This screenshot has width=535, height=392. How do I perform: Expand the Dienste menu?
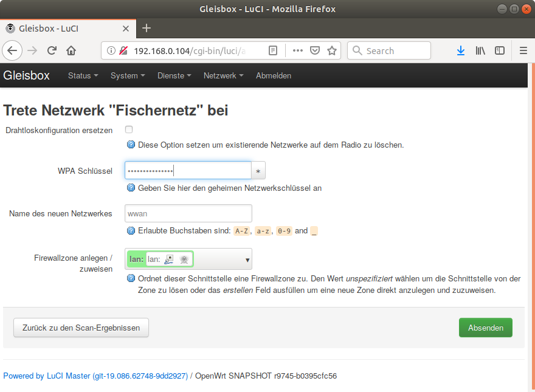click(x=174, y=76)
